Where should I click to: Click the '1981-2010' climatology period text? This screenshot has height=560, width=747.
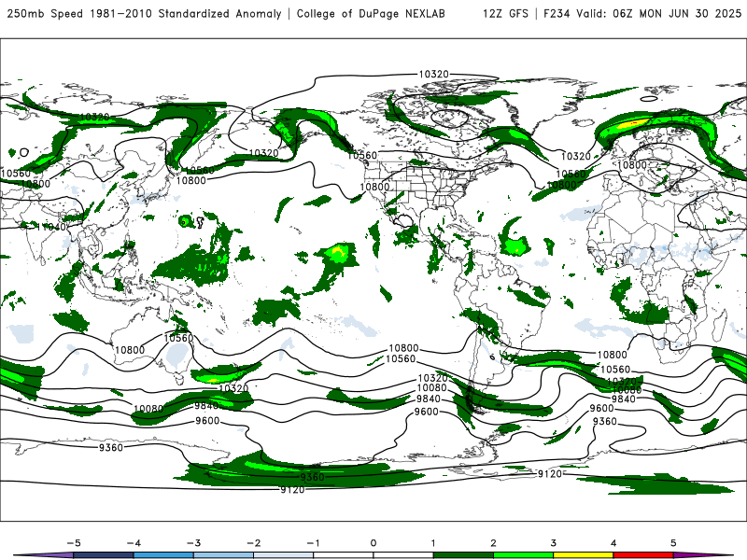[121, 13]
